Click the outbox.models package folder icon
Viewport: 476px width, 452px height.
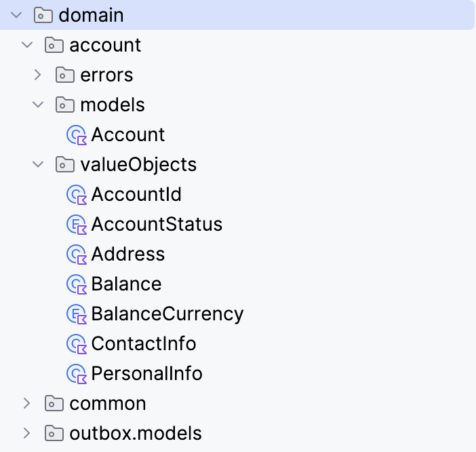click(x=54, y=433)
